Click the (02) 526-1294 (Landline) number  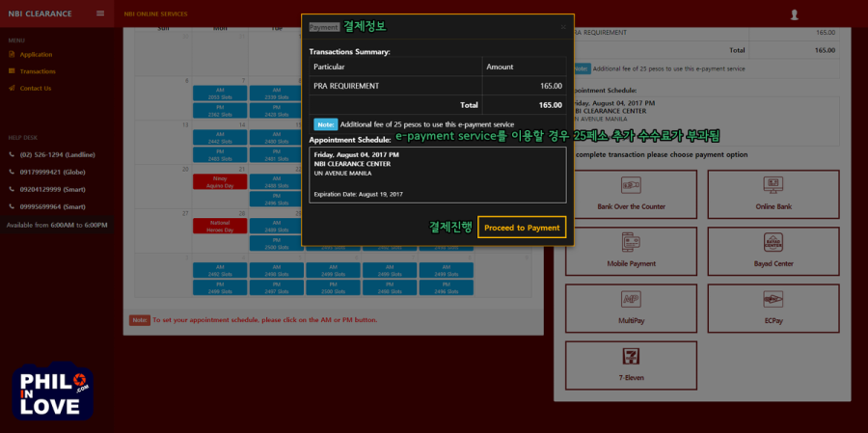[58, 154]
